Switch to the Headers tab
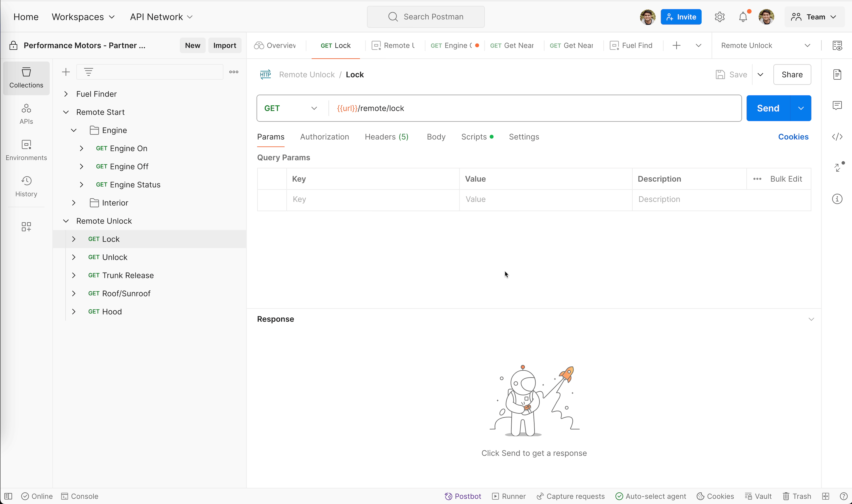 point(386,137)
